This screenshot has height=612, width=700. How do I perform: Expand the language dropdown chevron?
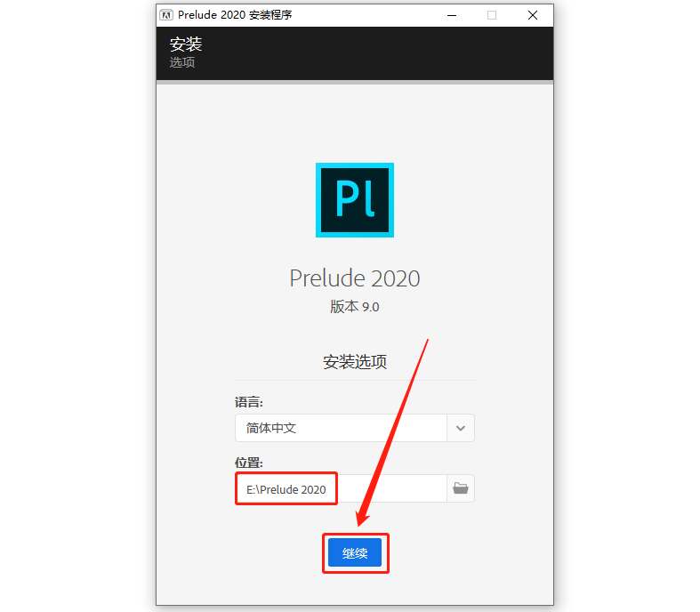(x=460, y=428)
